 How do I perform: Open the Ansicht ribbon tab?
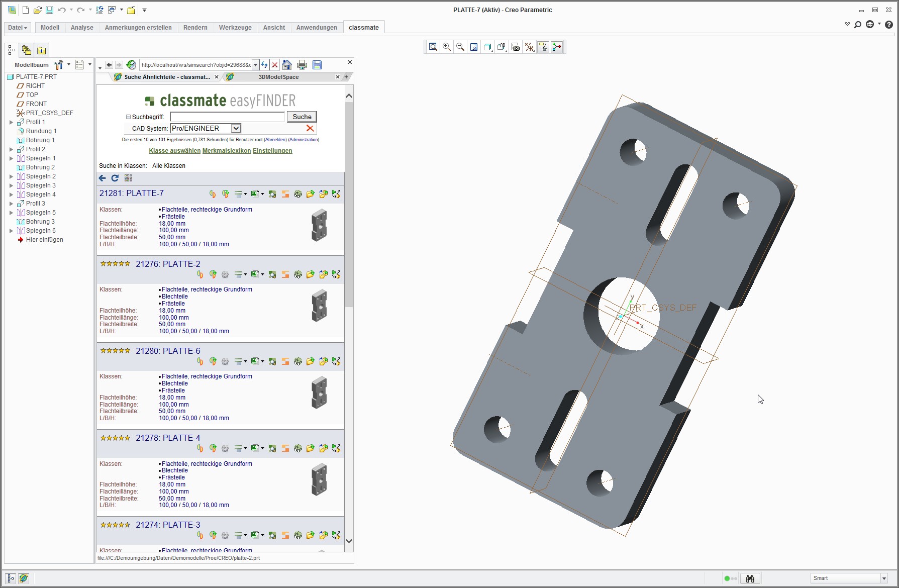273,28
